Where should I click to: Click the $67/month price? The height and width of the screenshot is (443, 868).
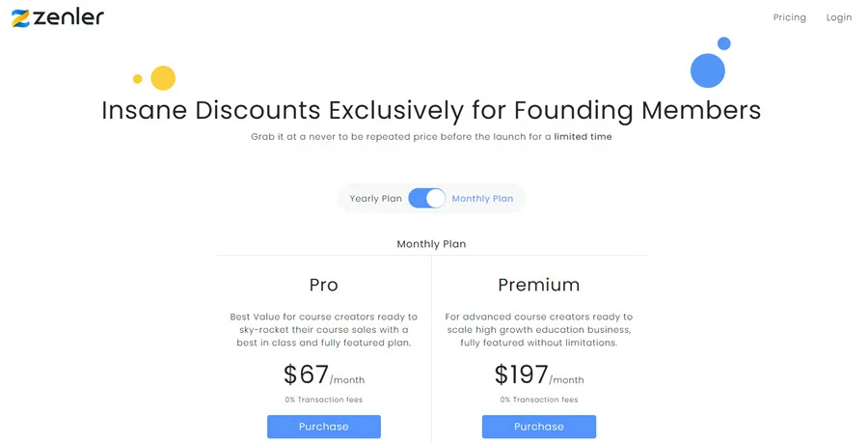324,374
